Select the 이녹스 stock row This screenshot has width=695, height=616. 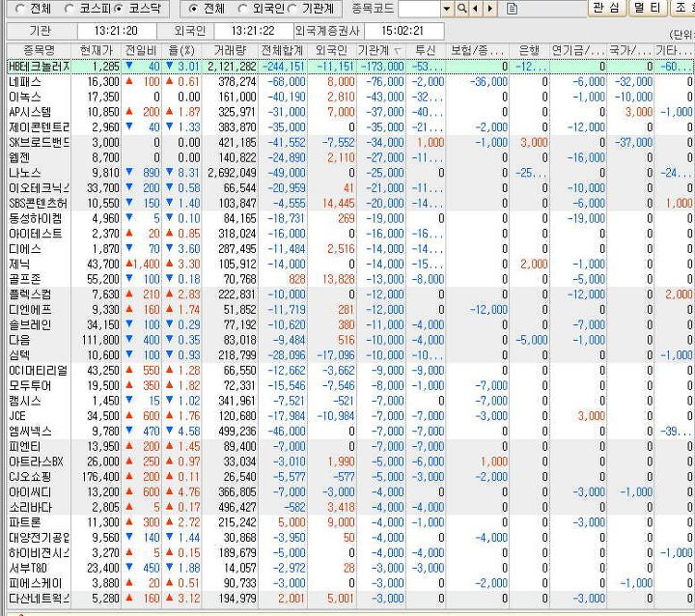tap(350, 98)
